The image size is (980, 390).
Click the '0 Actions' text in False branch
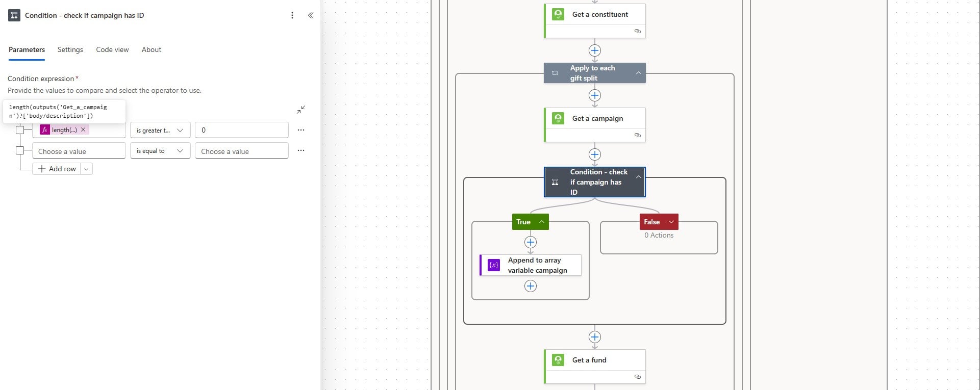coord(659,235)
